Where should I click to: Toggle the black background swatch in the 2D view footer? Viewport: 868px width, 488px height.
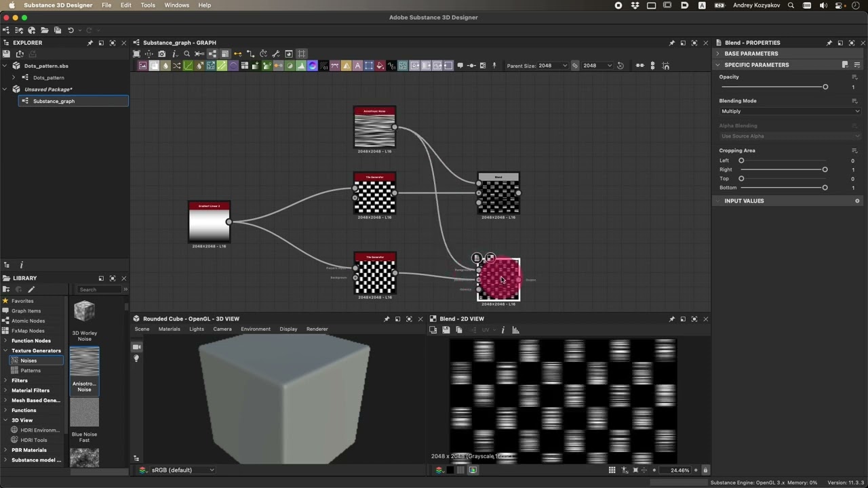point(450,470)
